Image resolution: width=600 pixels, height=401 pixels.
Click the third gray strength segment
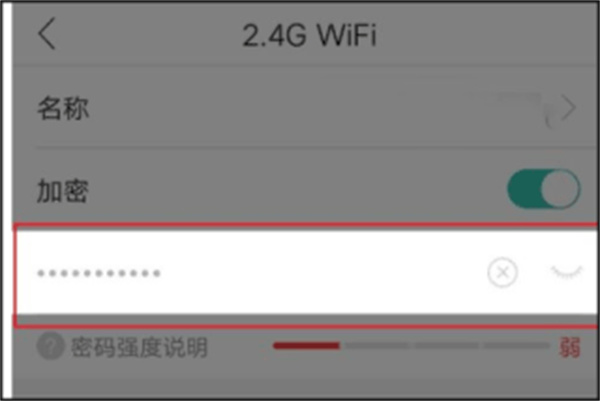click(x=446, y=346)
